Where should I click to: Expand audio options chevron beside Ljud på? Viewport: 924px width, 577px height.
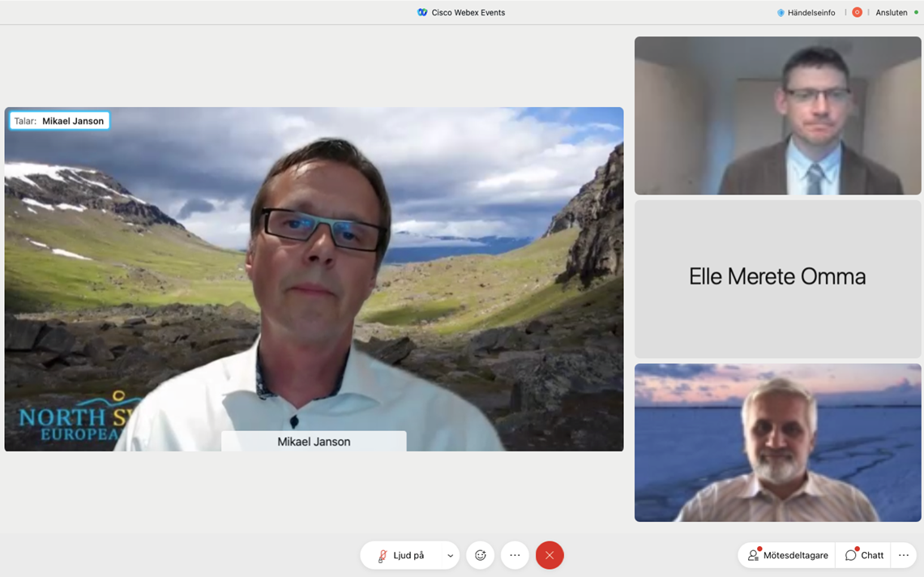(x=450, y=556)
